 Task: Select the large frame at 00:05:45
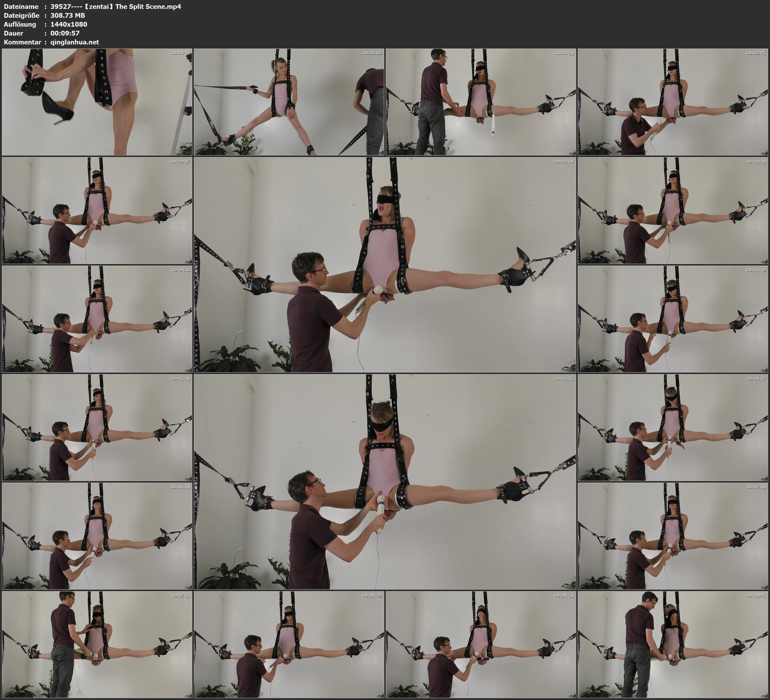coord(385,481)
